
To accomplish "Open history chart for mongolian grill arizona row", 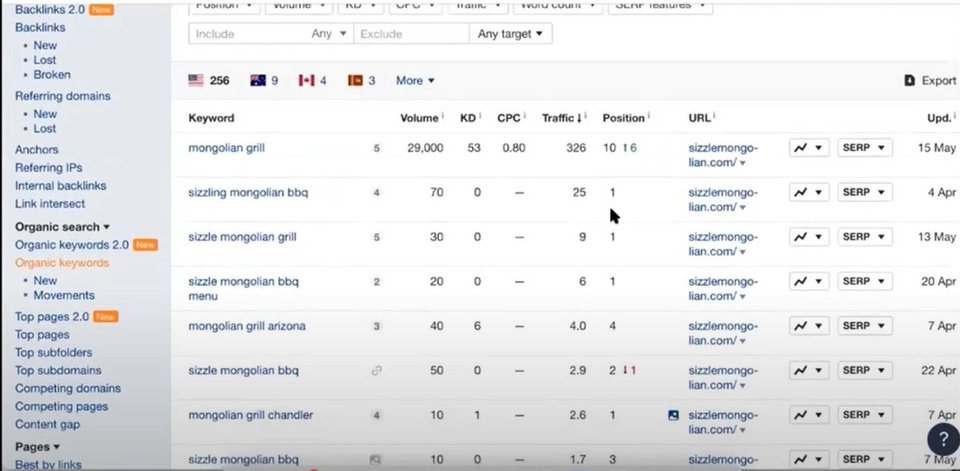I will point(809,326).
